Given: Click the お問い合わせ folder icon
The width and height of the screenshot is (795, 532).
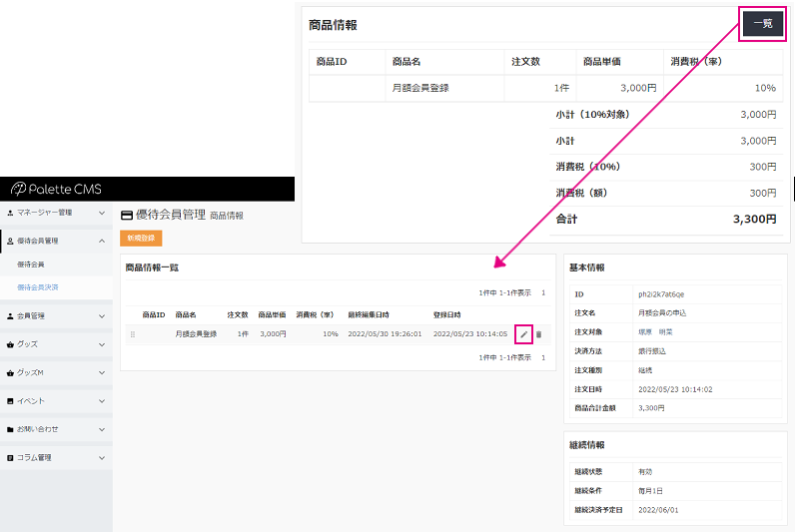Looking at the screenshot, I should tap(10, 429).
